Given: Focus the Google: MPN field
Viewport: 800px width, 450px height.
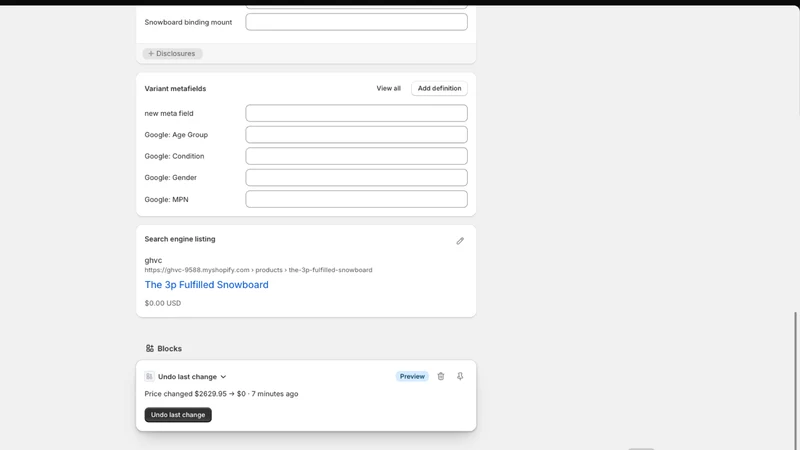Looking at the screenshot, I should click(x=356, y=199).
